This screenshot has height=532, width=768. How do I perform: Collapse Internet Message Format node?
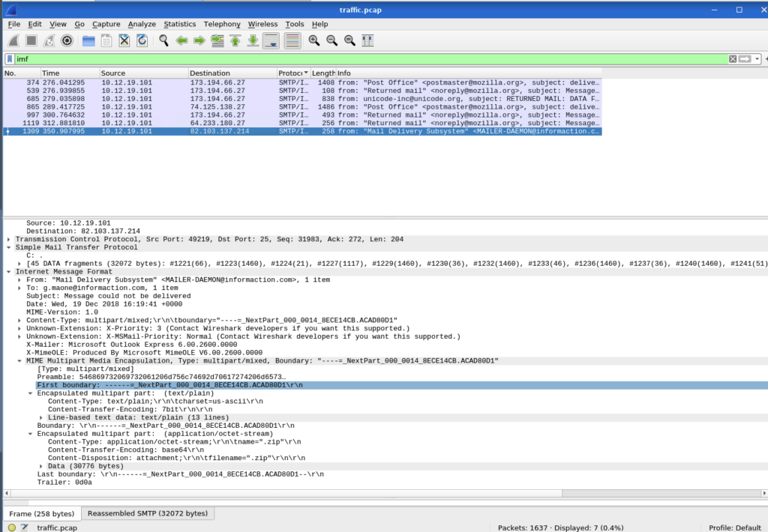point(9,272)
